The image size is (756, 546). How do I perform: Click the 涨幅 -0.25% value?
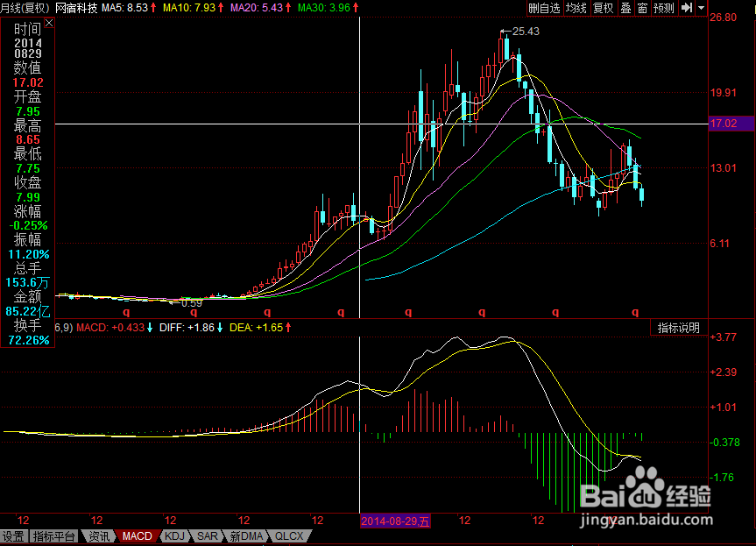coord(28,225)
